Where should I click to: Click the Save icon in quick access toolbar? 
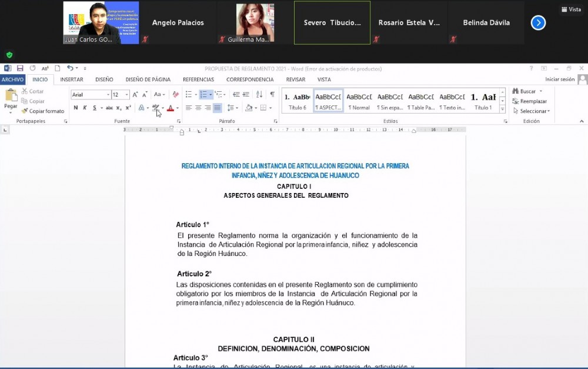(x=20, y=69)
